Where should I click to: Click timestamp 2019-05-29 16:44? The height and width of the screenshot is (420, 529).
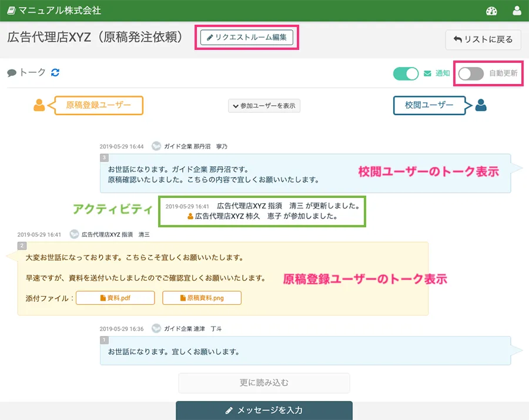point(122,147)
